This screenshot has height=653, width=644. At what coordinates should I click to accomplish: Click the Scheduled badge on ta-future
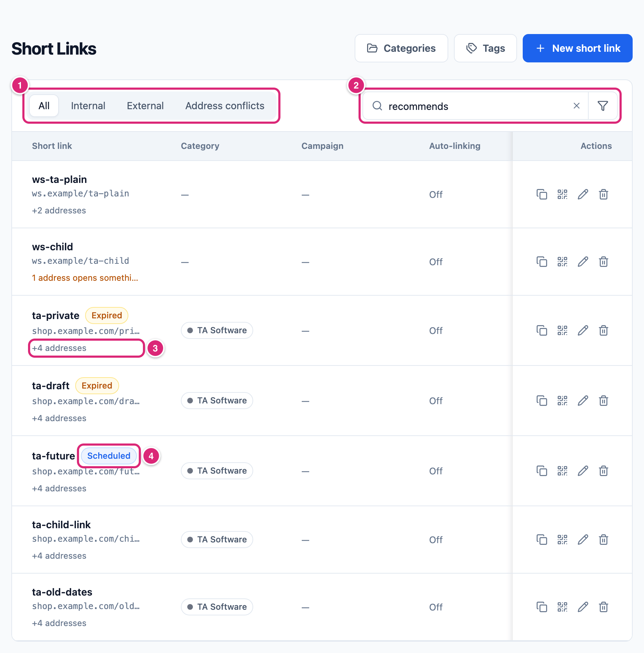(x=109, y=456)
